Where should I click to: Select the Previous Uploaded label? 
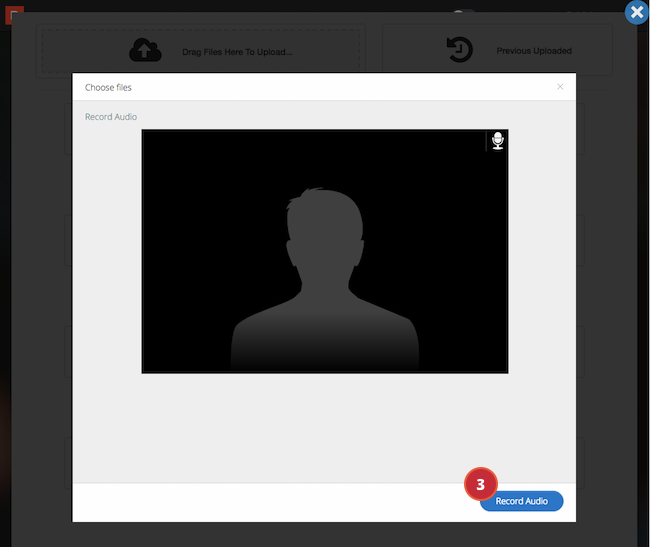coord(534,51)
